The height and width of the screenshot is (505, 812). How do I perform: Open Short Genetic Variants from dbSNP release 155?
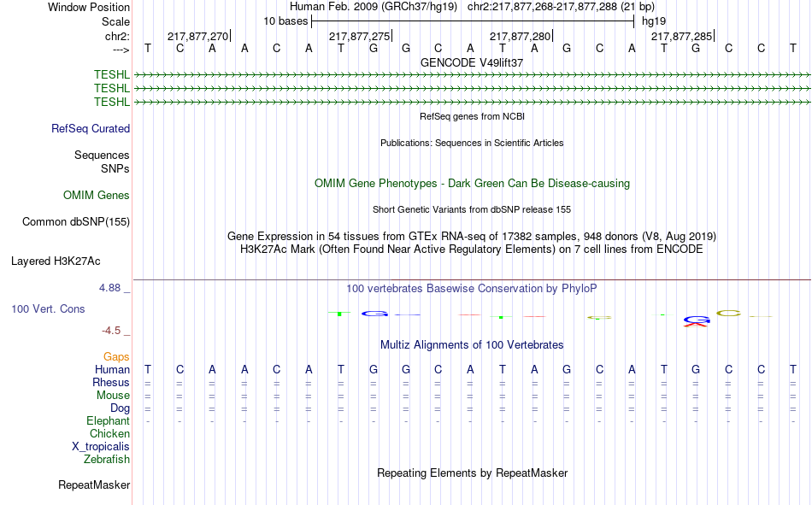(472, 209)
